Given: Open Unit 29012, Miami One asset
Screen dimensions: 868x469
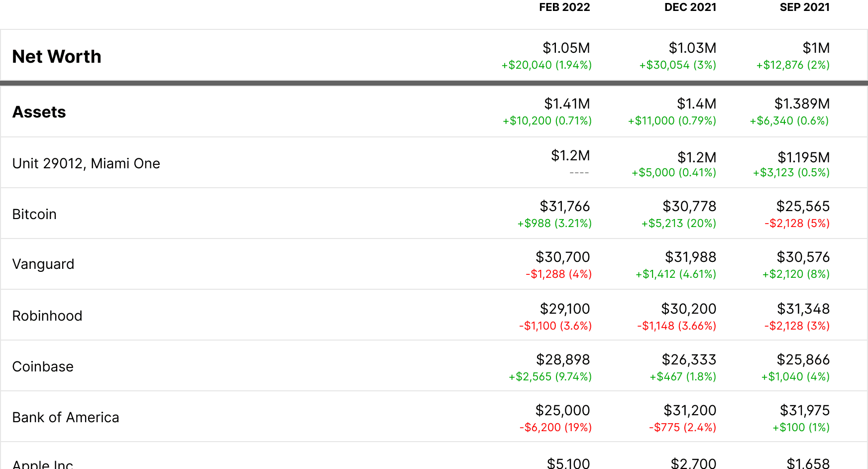Looking at the screenshot, I should pos(86,163).
